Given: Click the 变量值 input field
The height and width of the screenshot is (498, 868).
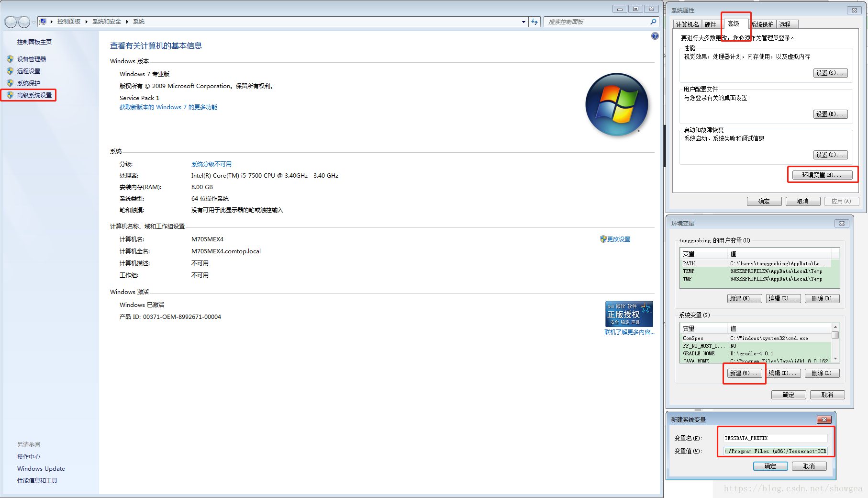Looking at the screenshot, I should (775, 451).
